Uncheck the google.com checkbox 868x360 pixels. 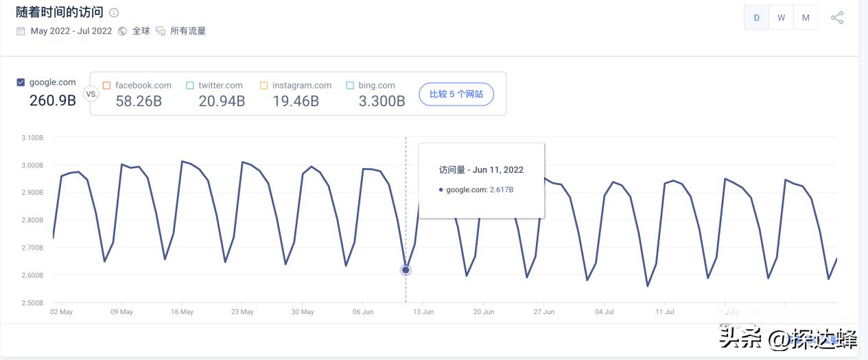pyautogui.click(x=21, y=82)
